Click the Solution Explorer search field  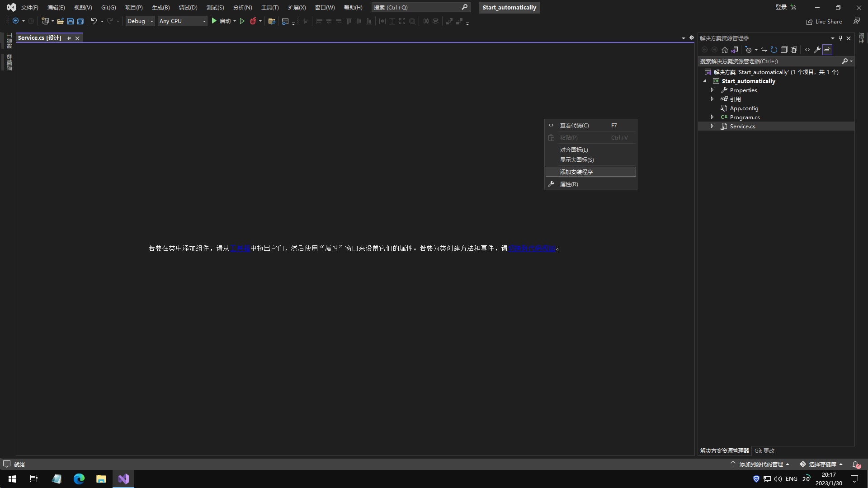[769, 61]
